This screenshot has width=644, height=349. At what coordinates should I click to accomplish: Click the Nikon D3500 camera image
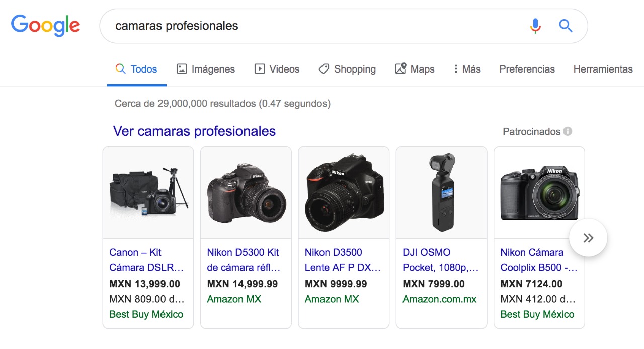coord(344,193)
